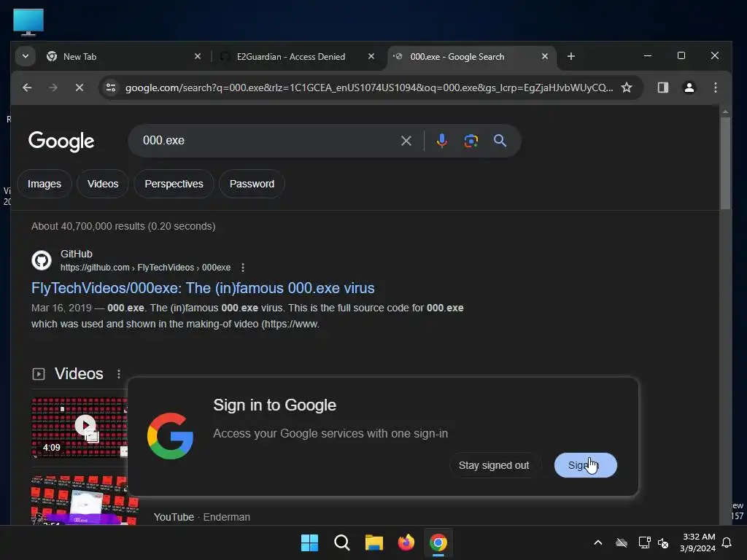Search by image with Lens
The image size is (747, 560).
coord(471,141)
